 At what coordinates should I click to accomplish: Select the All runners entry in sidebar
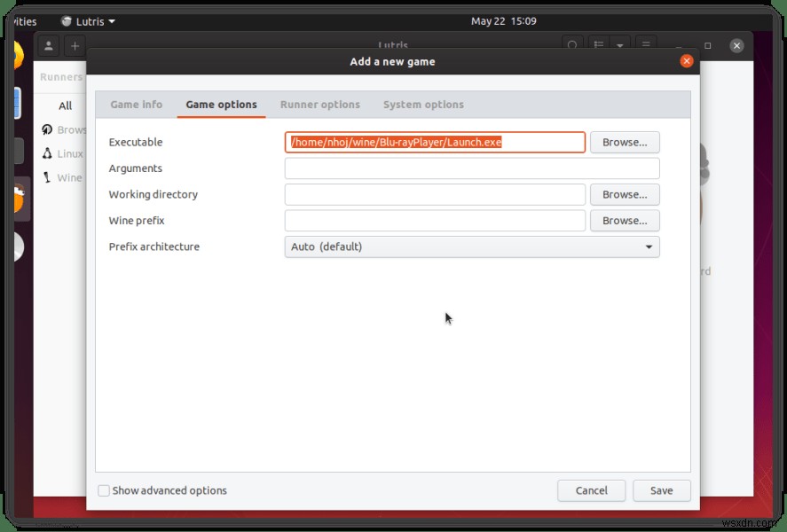pyautogui.click(x=65, y=106)
